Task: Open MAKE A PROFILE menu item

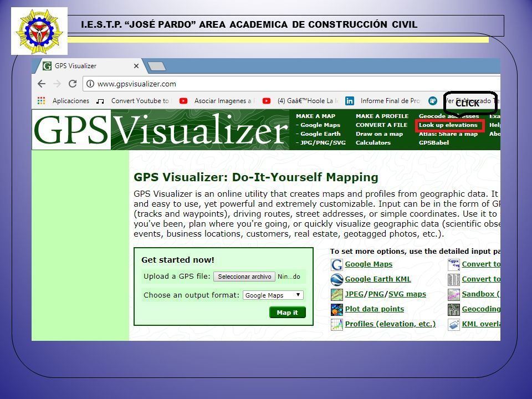Action: pyautogui.click(x=382, y=116)
